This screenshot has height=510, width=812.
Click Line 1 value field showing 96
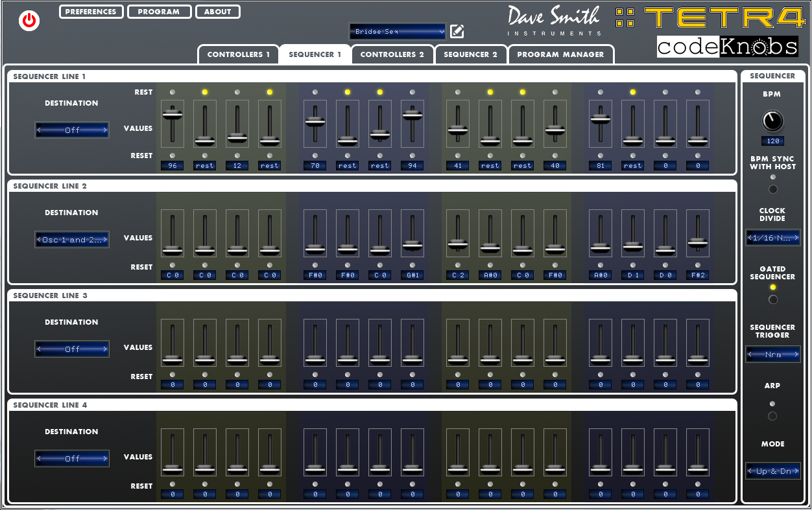tap(173, 166)
